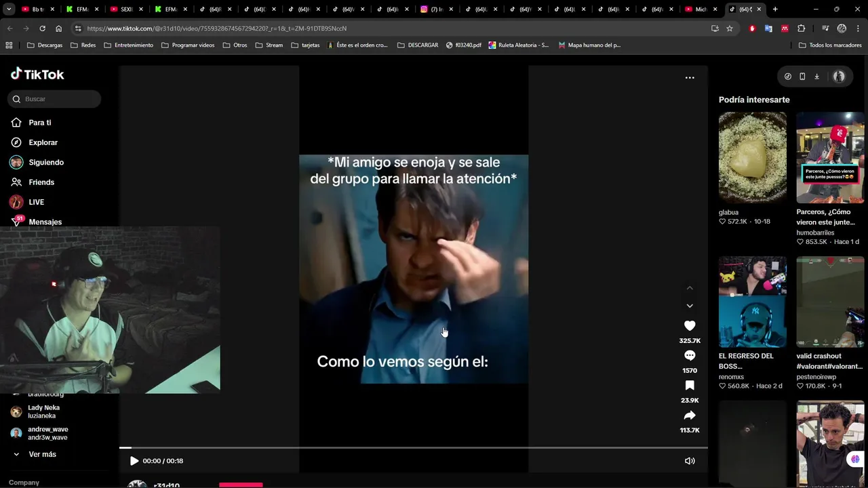Image resolution: width=868 pixels, height=488 pixels.
Task: Open Explorar page
Action: pyautogui.click(x=43, y=142)
